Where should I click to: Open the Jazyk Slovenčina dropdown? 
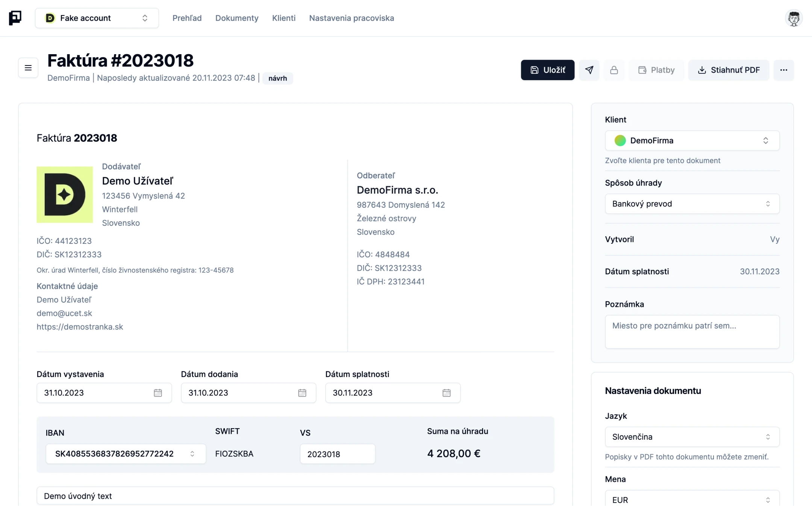click(x=692, y=437)
